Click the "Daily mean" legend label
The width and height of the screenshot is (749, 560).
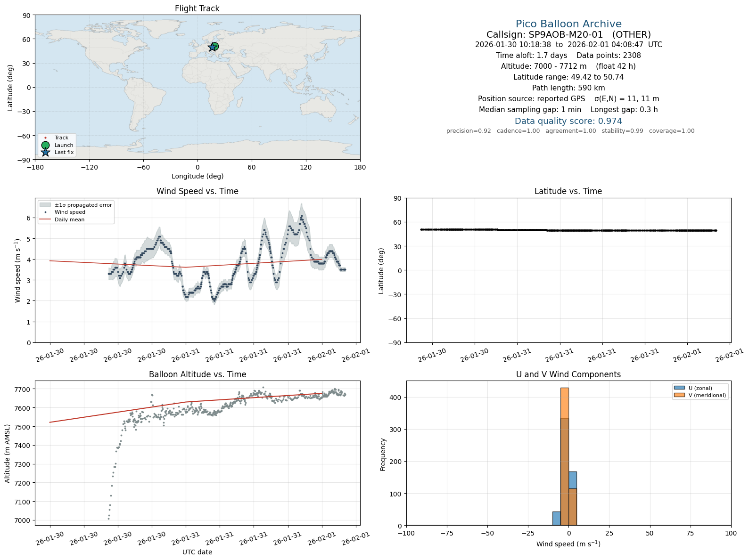[x=70, y=219]
